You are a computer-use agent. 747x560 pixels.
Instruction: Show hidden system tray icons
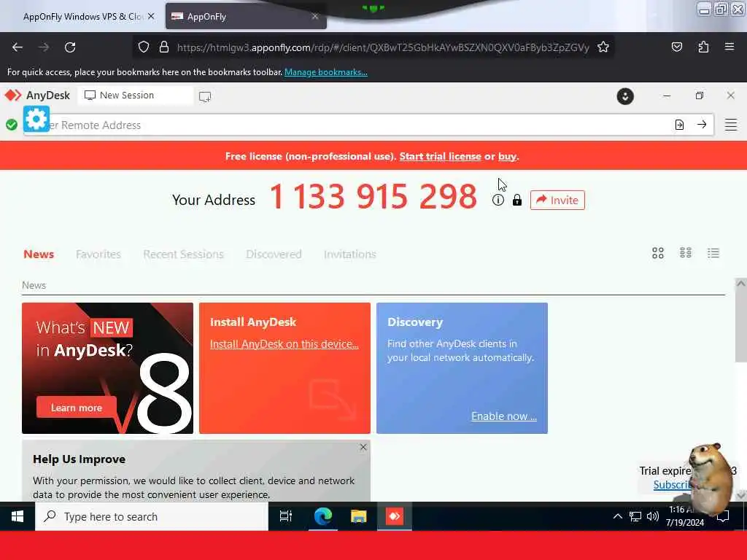point(617,516)
